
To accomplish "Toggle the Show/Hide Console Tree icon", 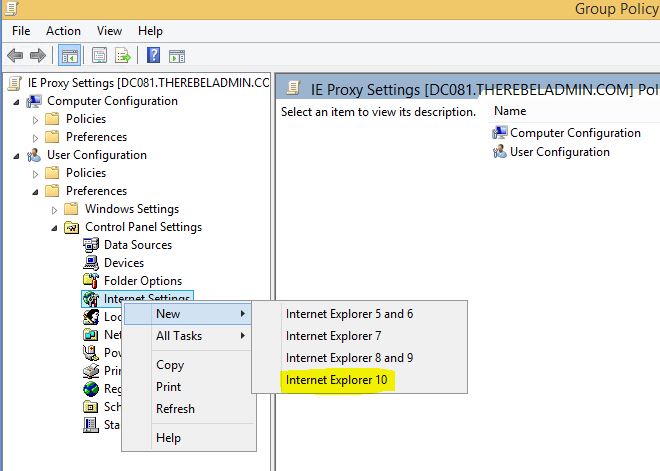I will [69, 56].
